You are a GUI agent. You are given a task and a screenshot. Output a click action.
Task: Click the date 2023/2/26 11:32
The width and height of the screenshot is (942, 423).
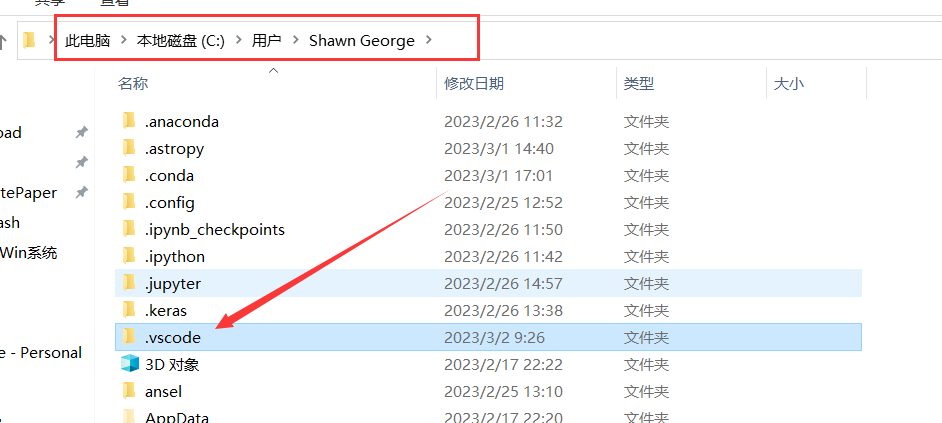click(503, 122)
